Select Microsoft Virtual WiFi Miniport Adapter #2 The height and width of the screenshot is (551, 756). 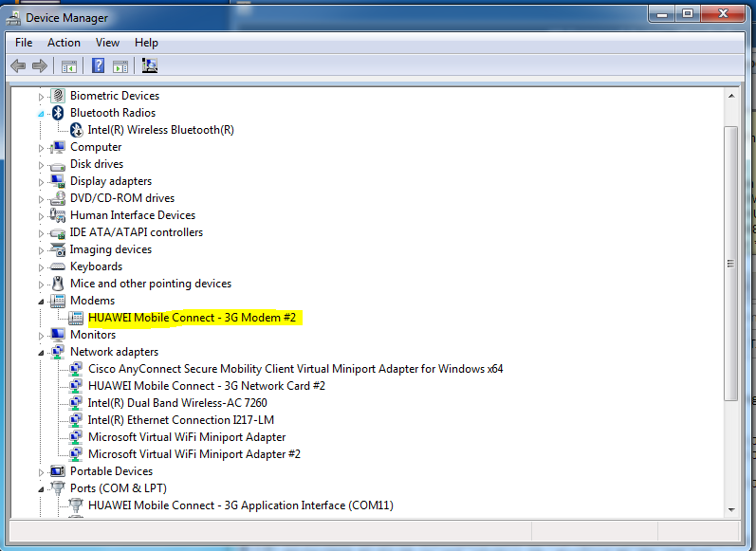(x=194, y=454)
